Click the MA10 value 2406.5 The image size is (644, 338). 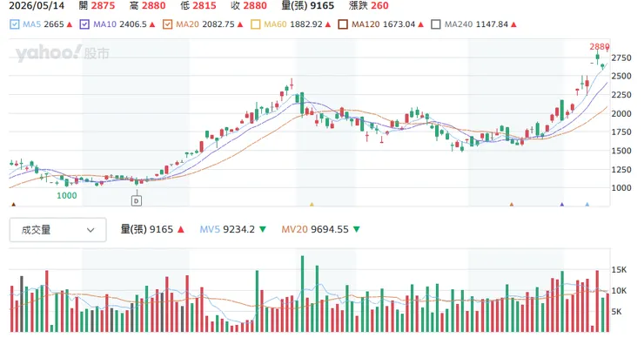tap(133, 24)
